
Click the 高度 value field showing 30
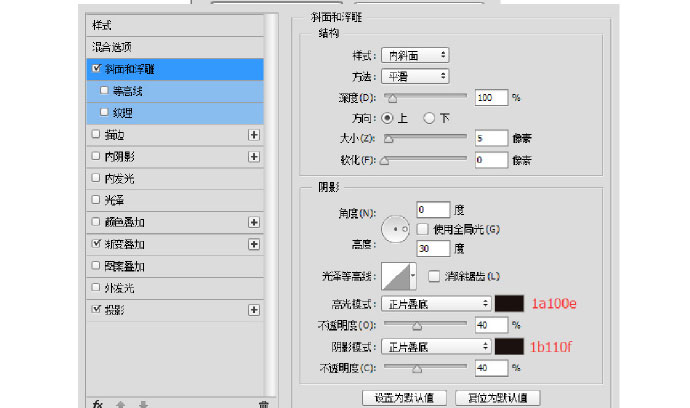pos(433,249)
